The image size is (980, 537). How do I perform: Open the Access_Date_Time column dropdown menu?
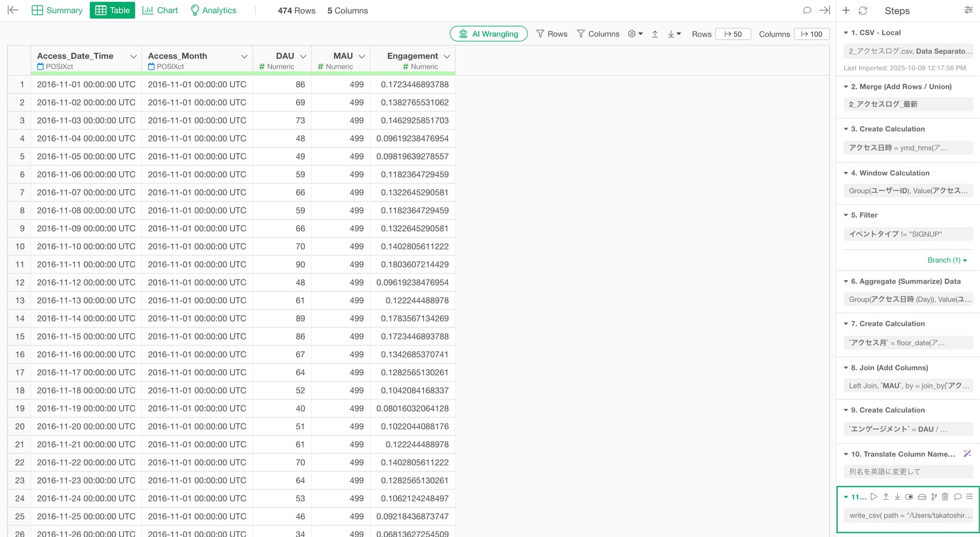pos(133,56)
